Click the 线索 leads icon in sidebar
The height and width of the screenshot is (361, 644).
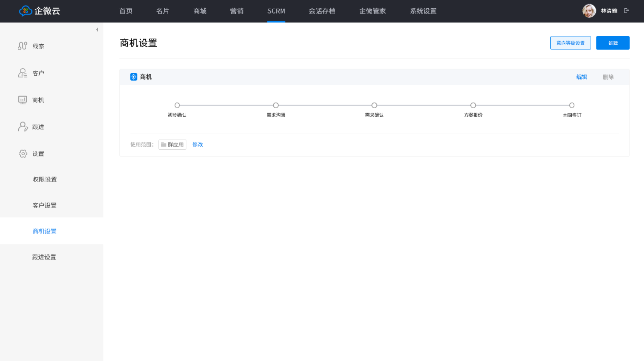(23, 46)
